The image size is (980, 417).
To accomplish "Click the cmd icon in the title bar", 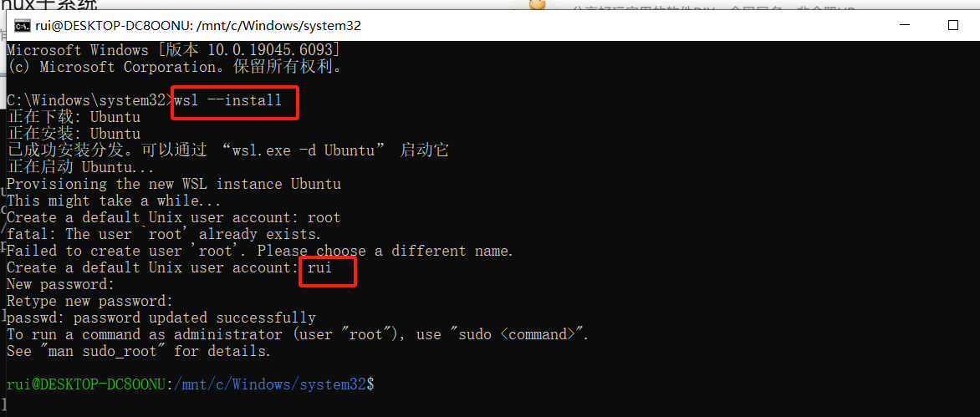I will click(x=23, y=26).
